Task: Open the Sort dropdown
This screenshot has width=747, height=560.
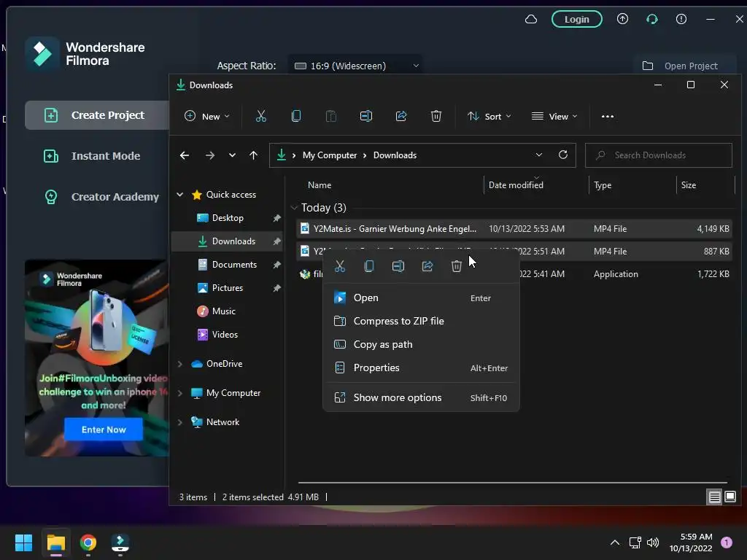Action: click(x=489, y=116)
